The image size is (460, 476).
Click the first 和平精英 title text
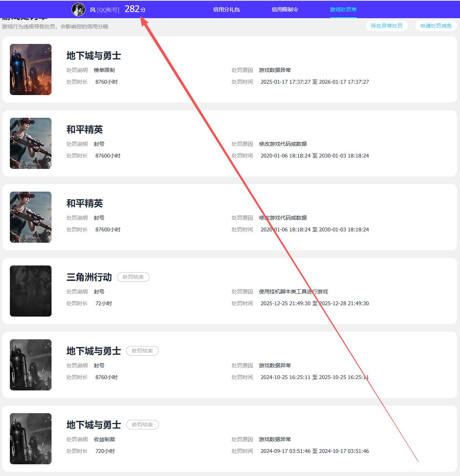click(85, 130)
